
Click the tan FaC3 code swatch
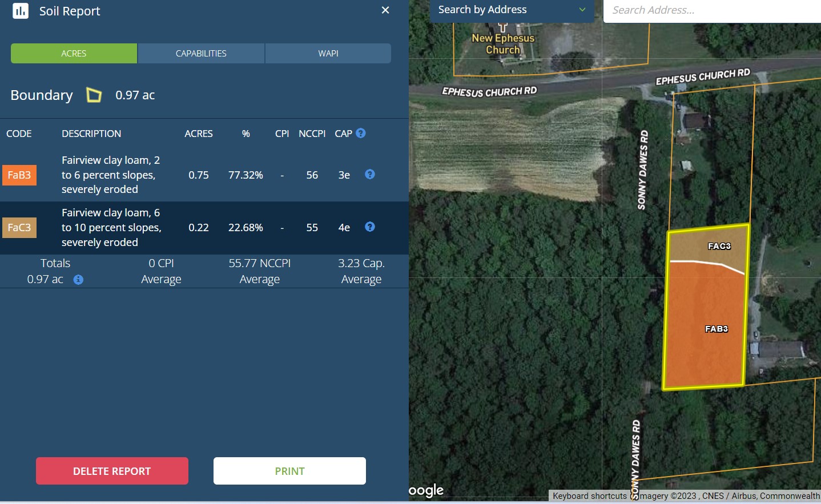coord(19,228)
